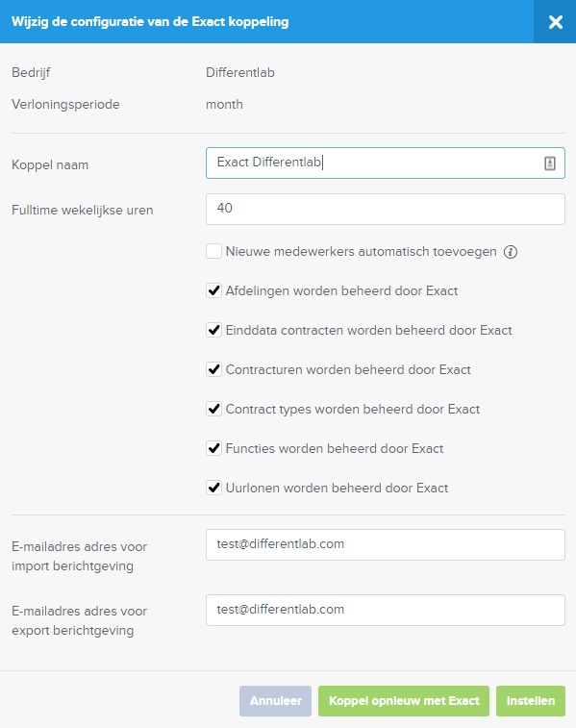Uncheck Functies worden beheerd door Exact

213,448
